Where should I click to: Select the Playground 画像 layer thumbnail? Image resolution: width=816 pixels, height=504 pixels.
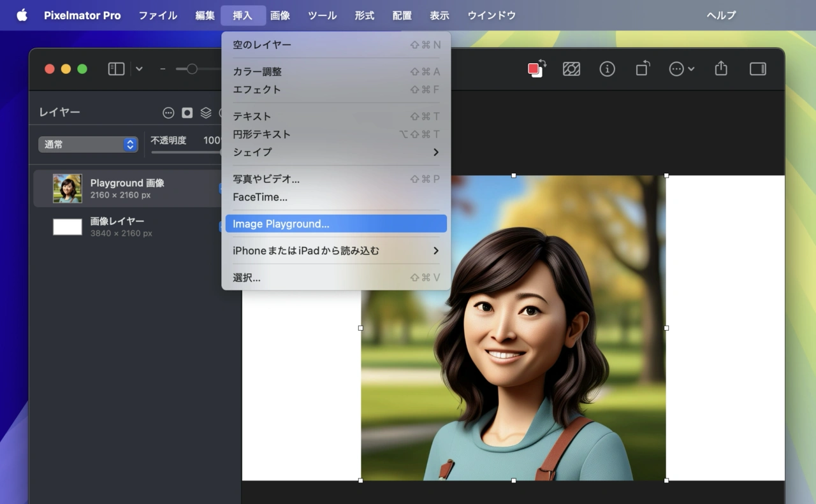point(68,189)
